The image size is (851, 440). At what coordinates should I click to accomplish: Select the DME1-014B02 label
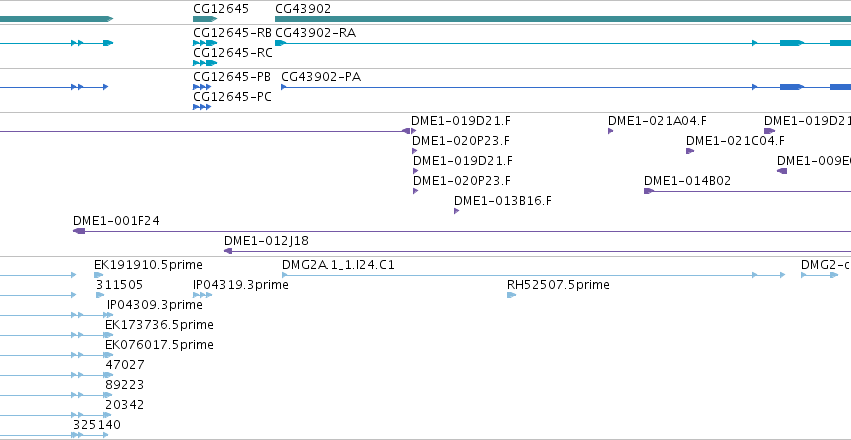click(688, 181)
